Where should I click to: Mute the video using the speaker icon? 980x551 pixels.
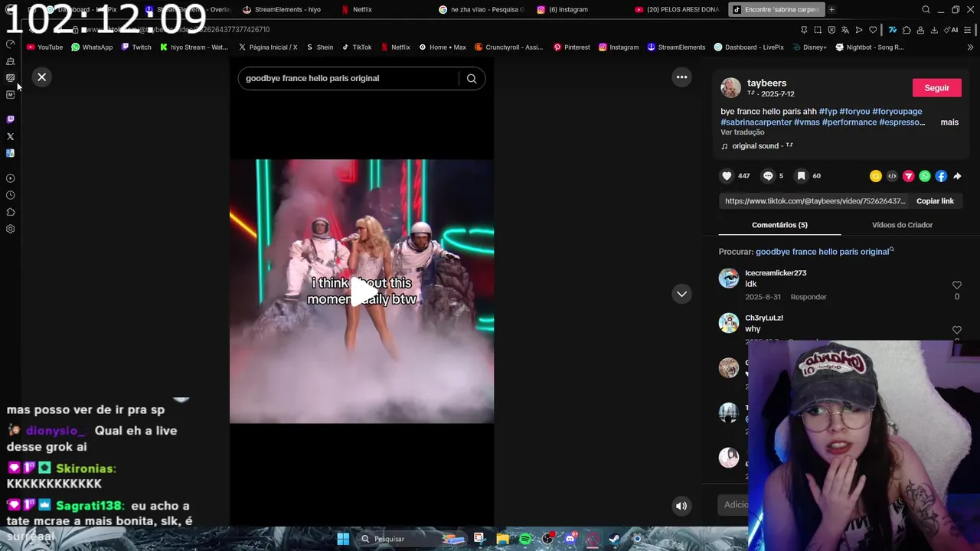681,505
